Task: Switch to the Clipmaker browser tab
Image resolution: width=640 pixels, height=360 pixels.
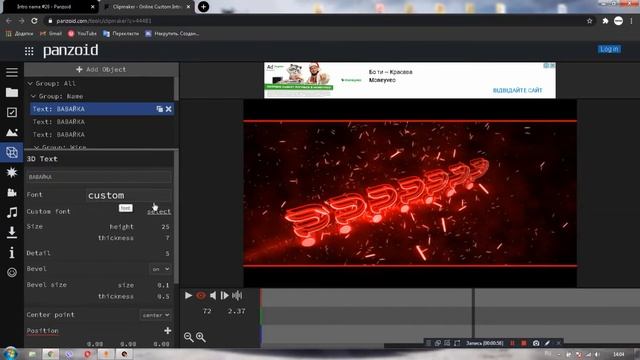Action: click(147, 7)
